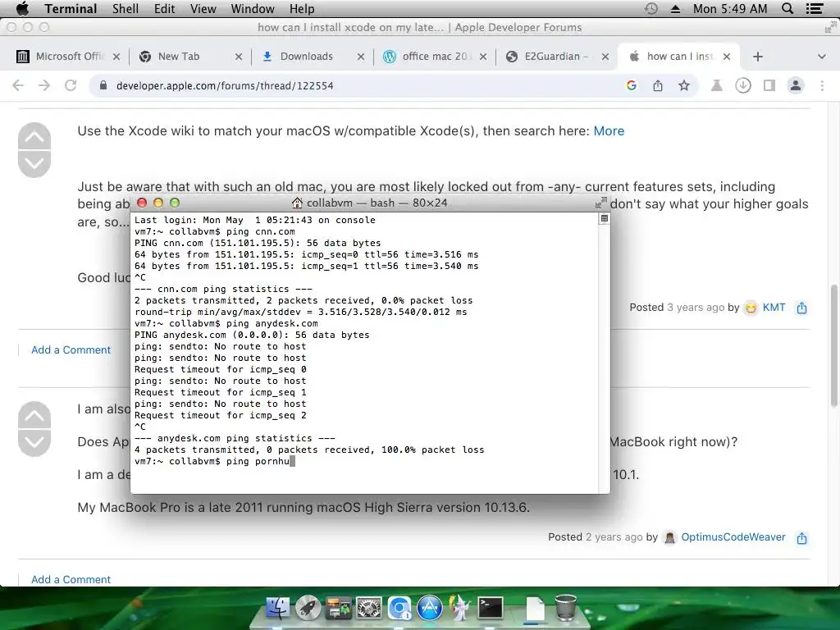Share this page from the address bar
Viewport: 840px width, 630px height.
pos(657,85)
